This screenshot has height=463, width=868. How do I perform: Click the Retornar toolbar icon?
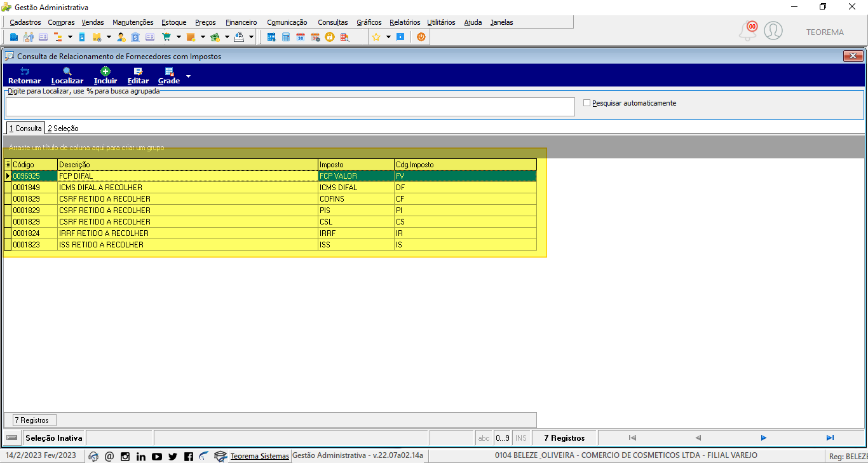[24, 71]
